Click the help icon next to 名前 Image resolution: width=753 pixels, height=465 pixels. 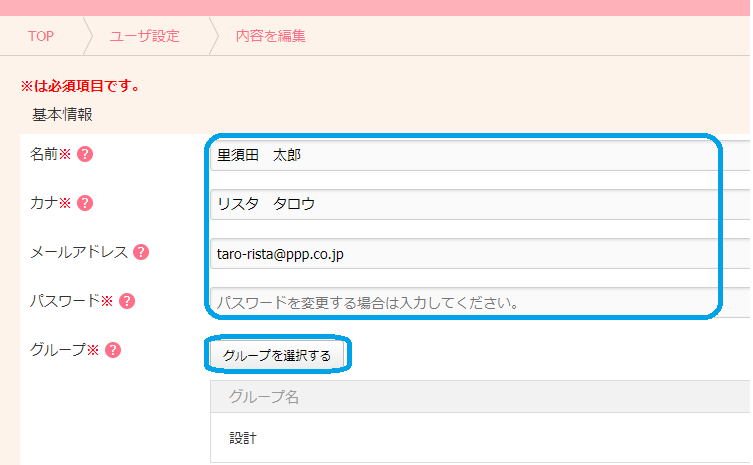point(85,154)
